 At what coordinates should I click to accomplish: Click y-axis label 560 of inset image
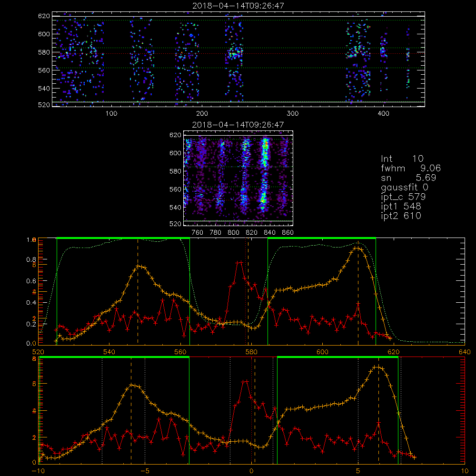(x=175, y=189)
